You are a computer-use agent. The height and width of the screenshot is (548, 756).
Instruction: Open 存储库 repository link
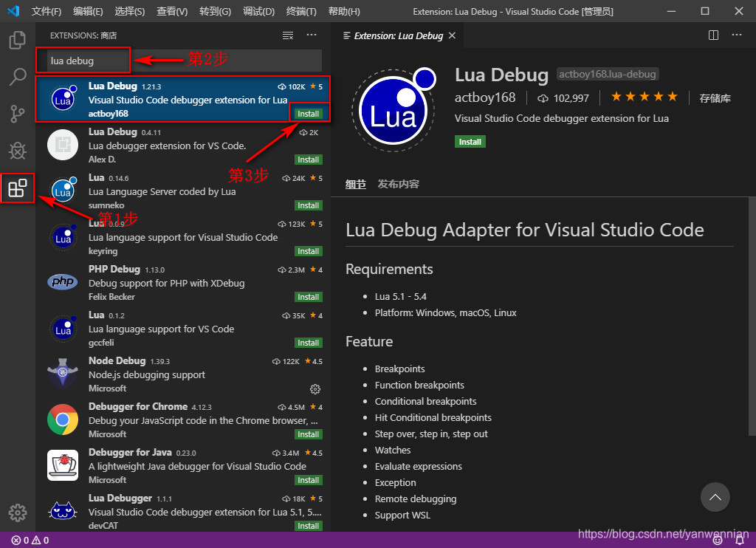click(x=715, y=98)
